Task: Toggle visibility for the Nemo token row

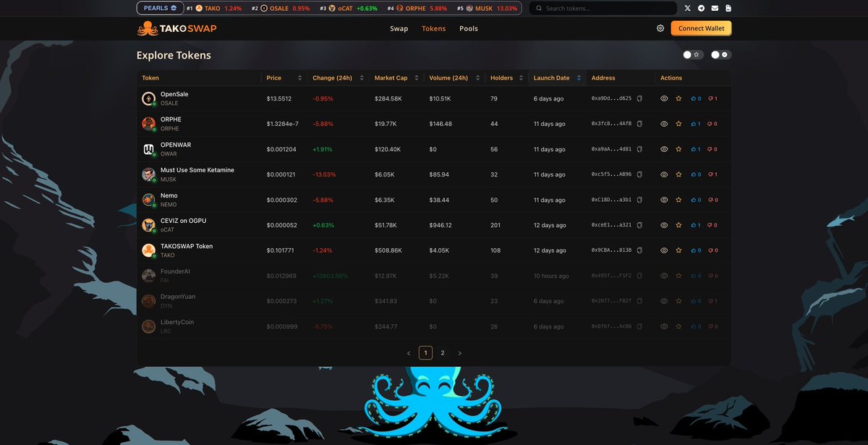Action: click(664, 200)
